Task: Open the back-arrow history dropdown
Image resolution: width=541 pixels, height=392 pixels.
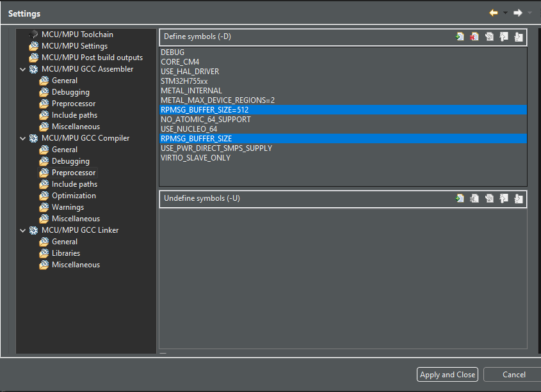Action: pos(505,13)
